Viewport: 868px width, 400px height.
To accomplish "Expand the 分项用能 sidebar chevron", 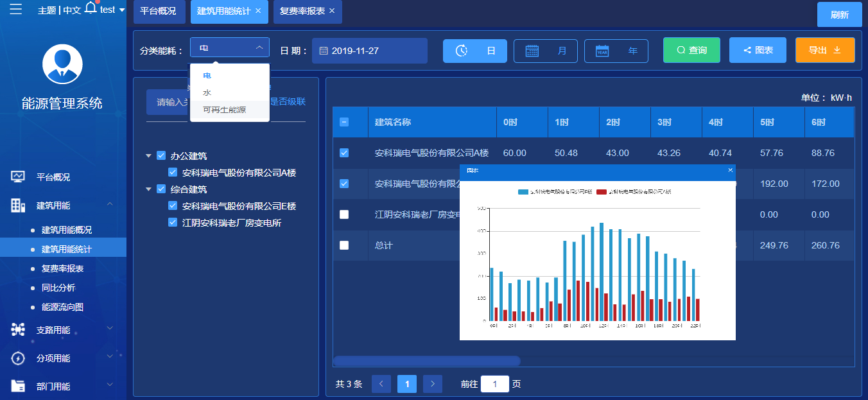I will coord(110,356).
